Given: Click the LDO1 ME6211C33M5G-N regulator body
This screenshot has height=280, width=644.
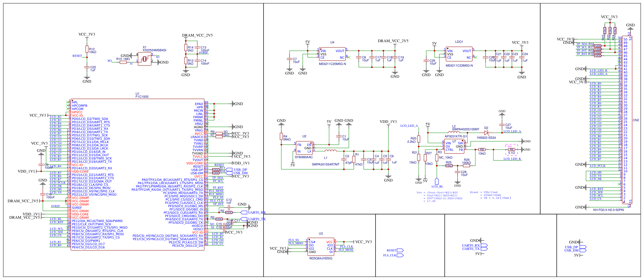Looking at the screenshot, I should pyautogui.click(x=459, y=54).
